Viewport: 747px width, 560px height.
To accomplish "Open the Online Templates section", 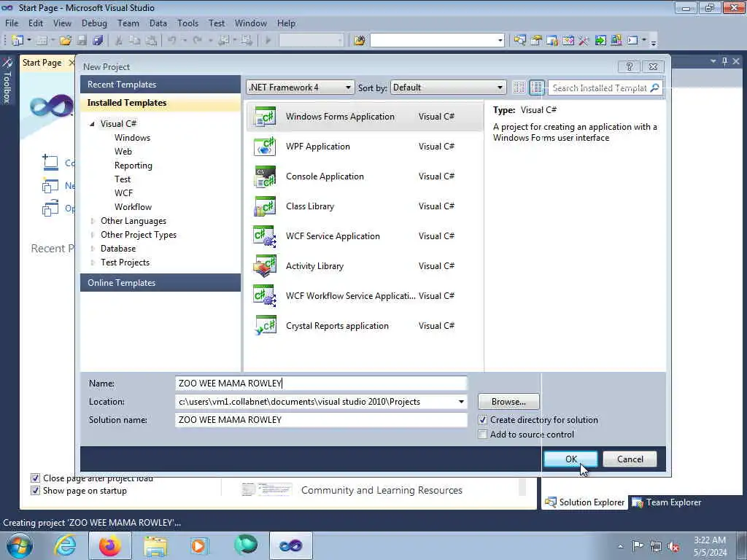I will point(160,283).
